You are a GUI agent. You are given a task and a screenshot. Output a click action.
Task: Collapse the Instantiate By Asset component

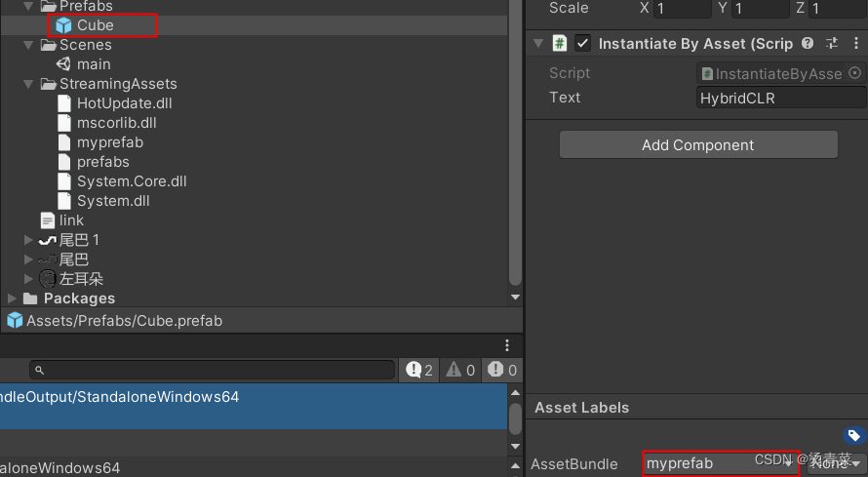pyautogui.click(x=538, y=43)
